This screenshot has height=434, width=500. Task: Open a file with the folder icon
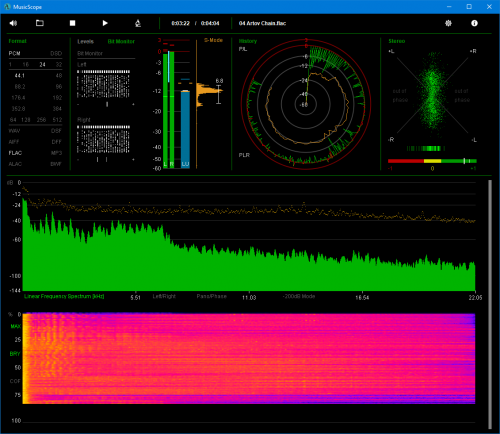[x=40, y=23]
